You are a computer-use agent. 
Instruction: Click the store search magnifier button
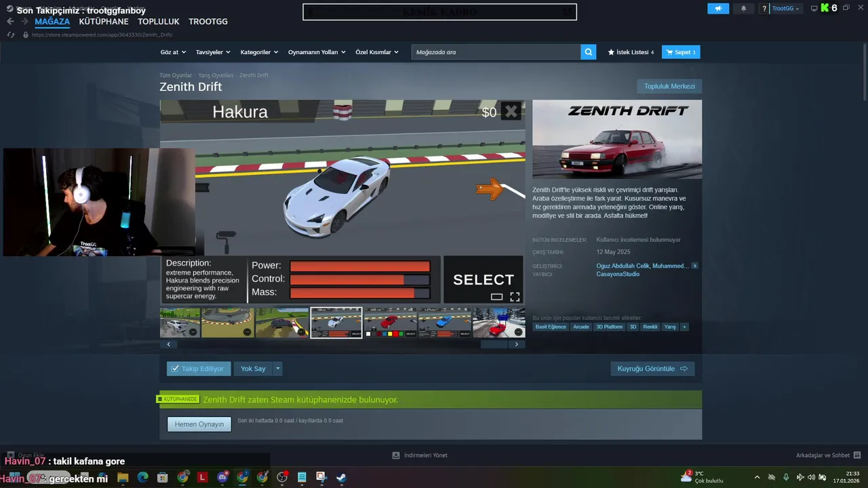pyautogui.click(x=589, y=52)
